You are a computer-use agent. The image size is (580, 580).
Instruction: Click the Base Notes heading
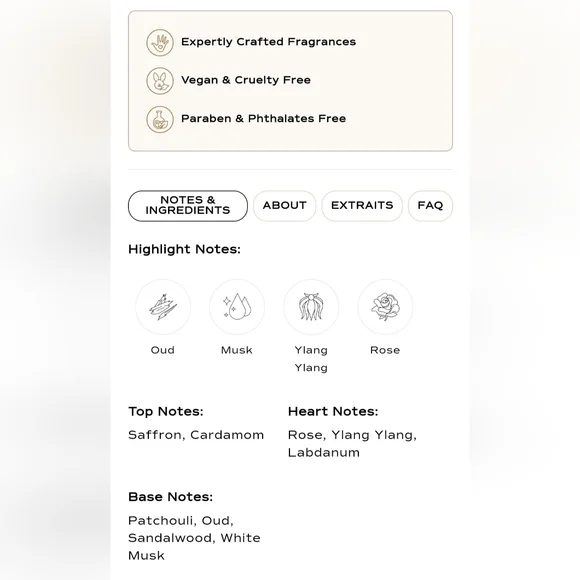[171, 497]
